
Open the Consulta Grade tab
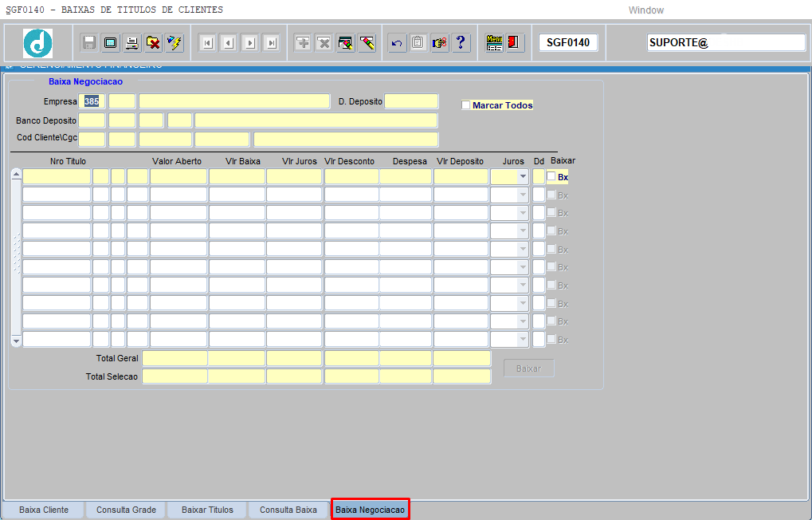click(126, 510)
